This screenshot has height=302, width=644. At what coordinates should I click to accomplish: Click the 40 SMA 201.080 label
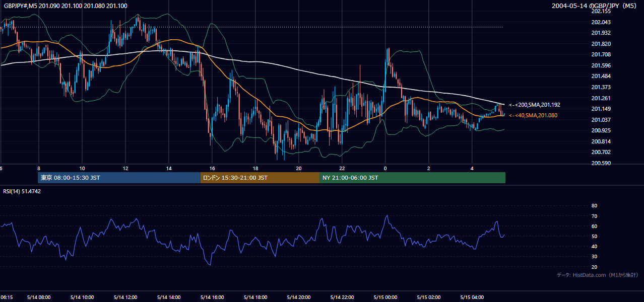pyautogui.click(x=533, y=115)
